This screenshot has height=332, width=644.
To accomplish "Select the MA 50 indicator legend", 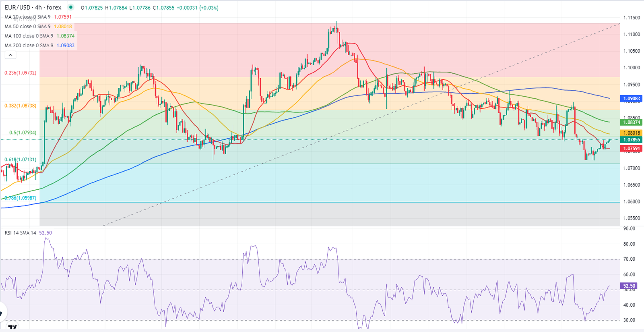I will pyautogui.click(x=27, y=27).
